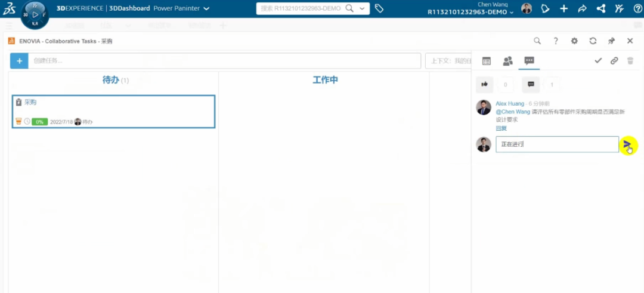Image resolution: width=644 pixels, height=293 pixels.
Task: Delete task with trash icon
Action: (630, 61)
